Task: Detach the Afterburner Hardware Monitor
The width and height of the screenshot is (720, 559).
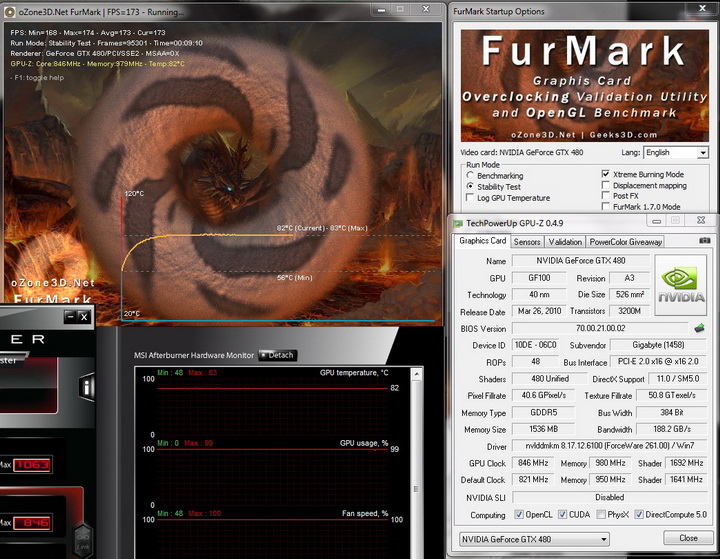Action: (277, 355)
